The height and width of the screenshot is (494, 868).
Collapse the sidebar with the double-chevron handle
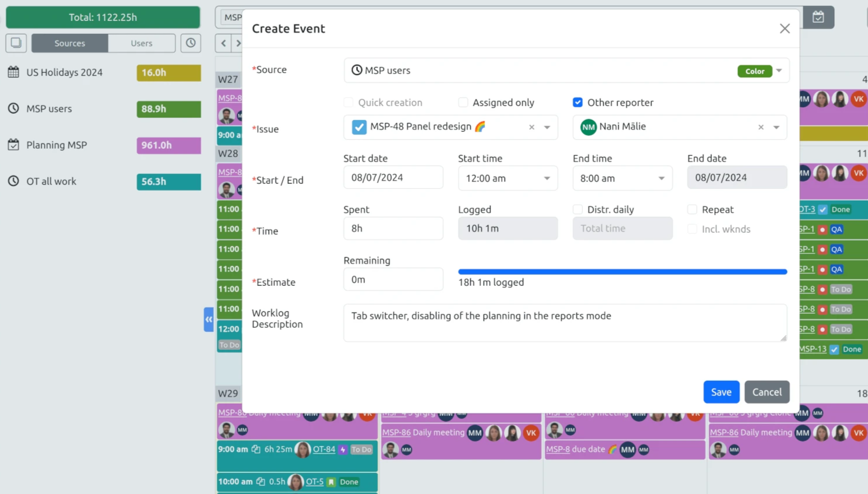point(209,320)
